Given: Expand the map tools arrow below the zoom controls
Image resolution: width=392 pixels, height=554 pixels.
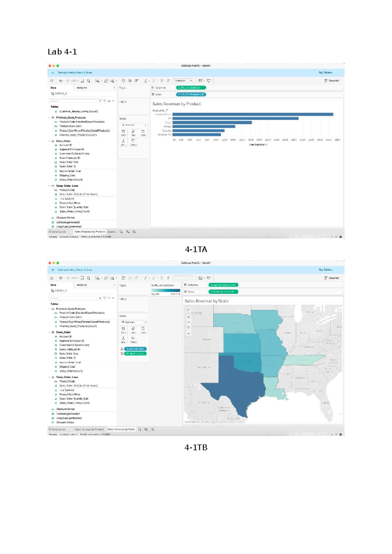Looking at the screenshot, I should (188, 334).
